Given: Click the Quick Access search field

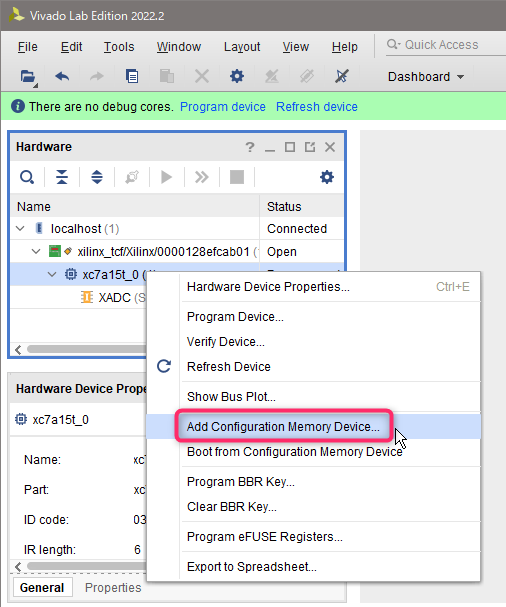Looking at the screenshot, I should [x=445, y=45].
